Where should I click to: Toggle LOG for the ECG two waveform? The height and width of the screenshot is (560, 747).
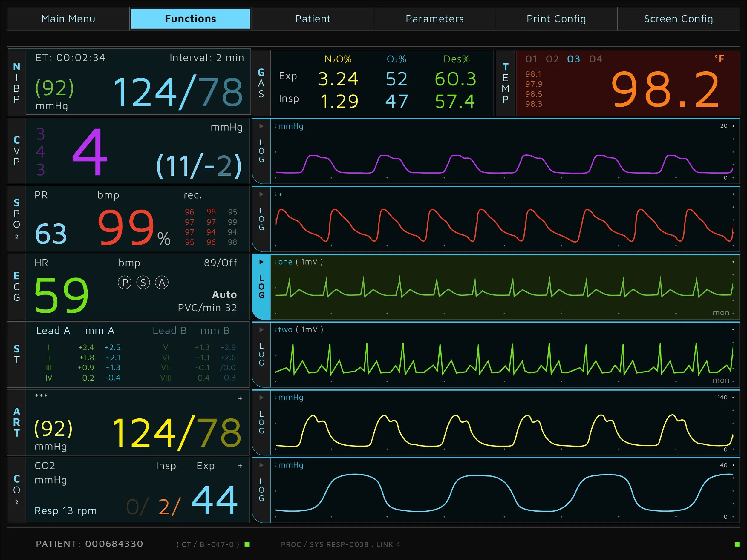261,355
